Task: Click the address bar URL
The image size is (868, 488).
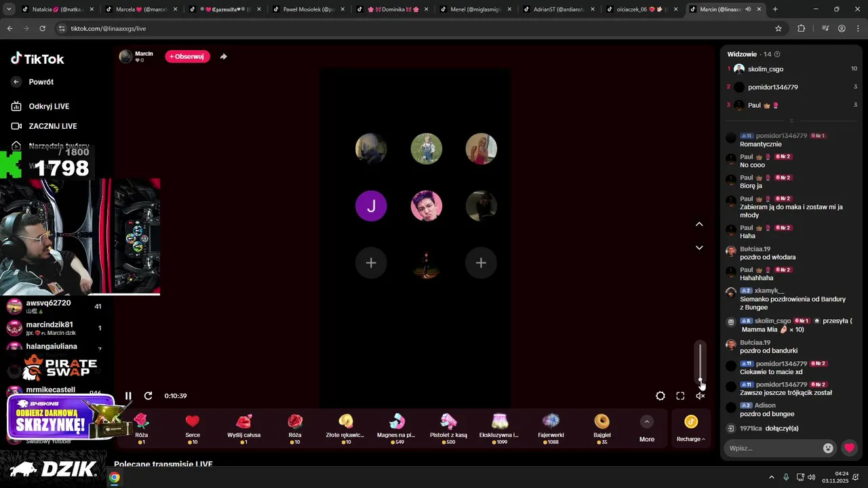Action: (x=108, y=28)
